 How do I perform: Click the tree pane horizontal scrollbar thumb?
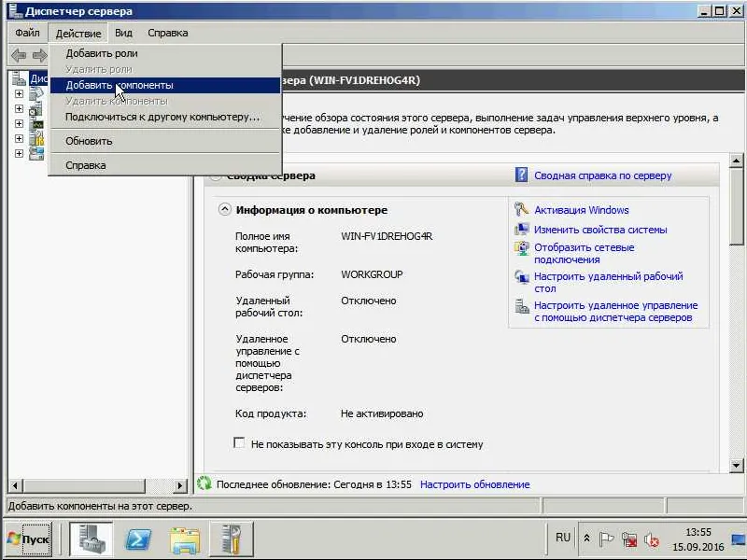[x=84, y=485]
